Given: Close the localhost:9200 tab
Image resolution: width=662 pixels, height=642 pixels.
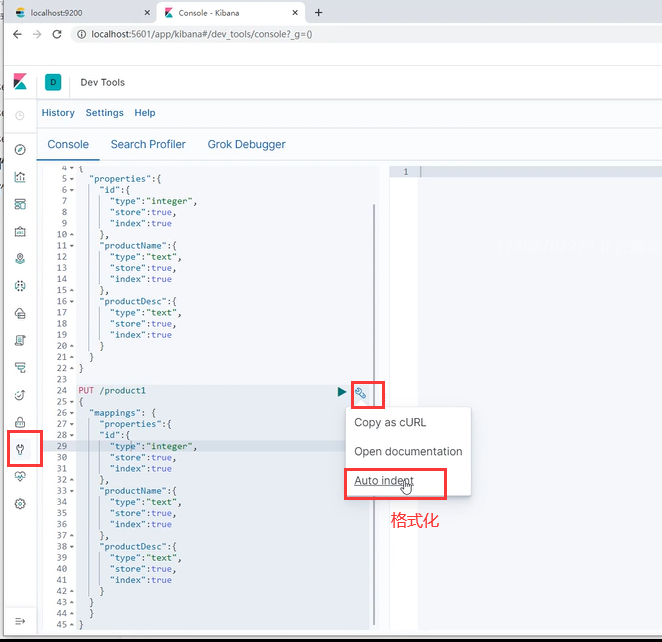Looking at the screenshot, I should [147, 13].
